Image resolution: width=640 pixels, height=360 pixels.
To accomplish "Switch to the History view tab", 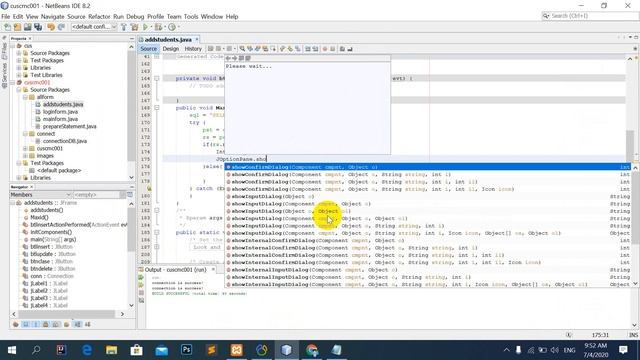I will tap(193, 49).
